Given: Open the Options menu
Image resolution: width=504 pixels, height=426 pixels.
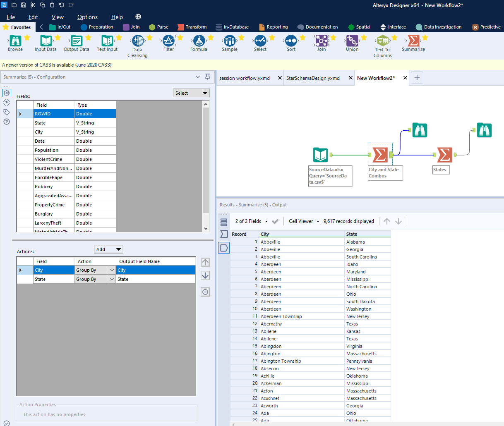Looking at the screenshot, I should 87,17.
